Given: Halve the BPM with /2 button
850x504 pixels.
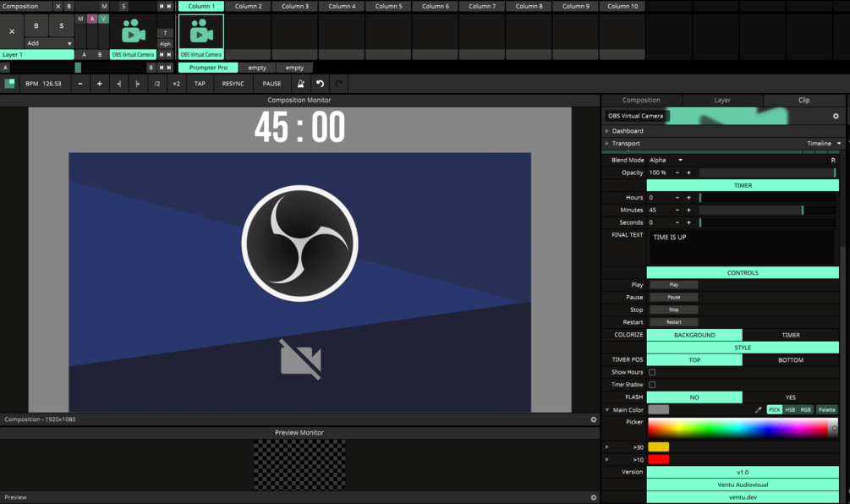Looking at the screenshot, I should [x=156, y=84].
